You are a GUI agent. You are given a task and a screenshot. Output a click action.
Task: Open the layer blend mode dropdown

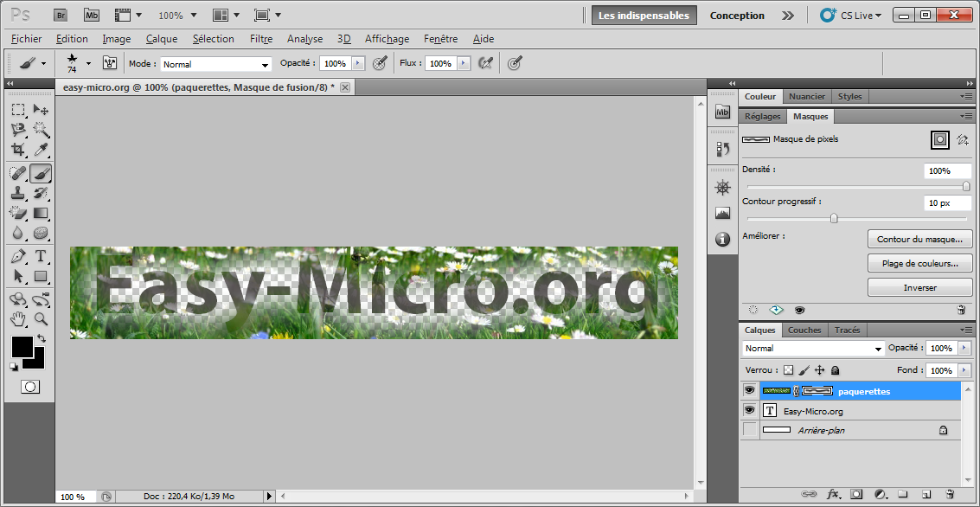point(812,348)
